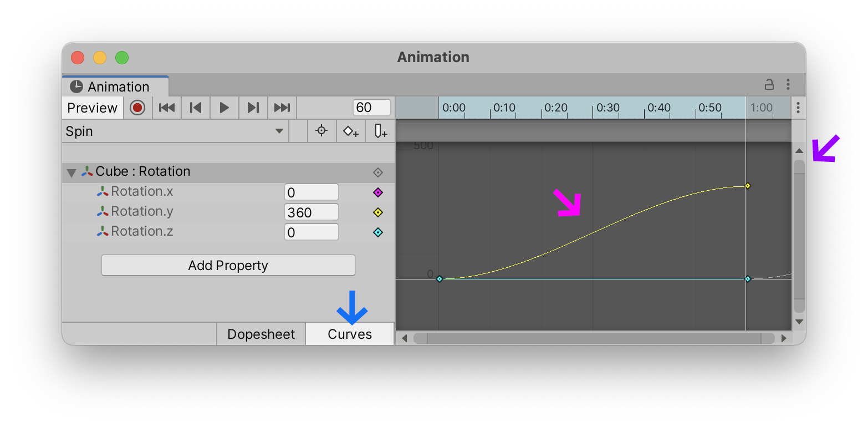868x427 pixels.
Task: Toggle the keyframe diamond for Rotation.x
Action: pyautogui.click(x=377, y=192)
